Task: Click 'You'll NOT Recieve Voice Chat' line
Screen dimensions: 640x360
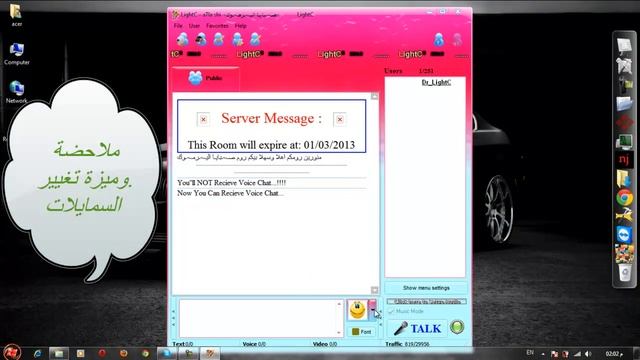Action: tap(231, 183)
